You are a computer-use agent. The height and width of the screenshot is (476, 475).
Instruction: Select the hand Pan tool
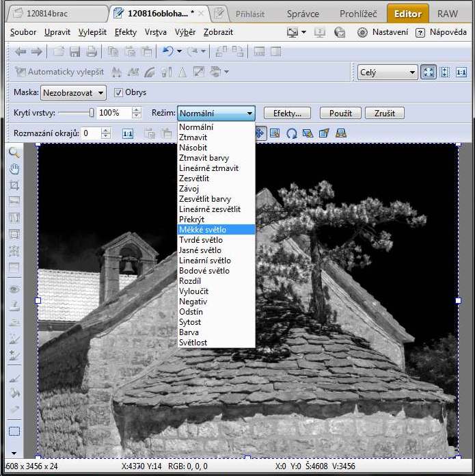[14, 169]
